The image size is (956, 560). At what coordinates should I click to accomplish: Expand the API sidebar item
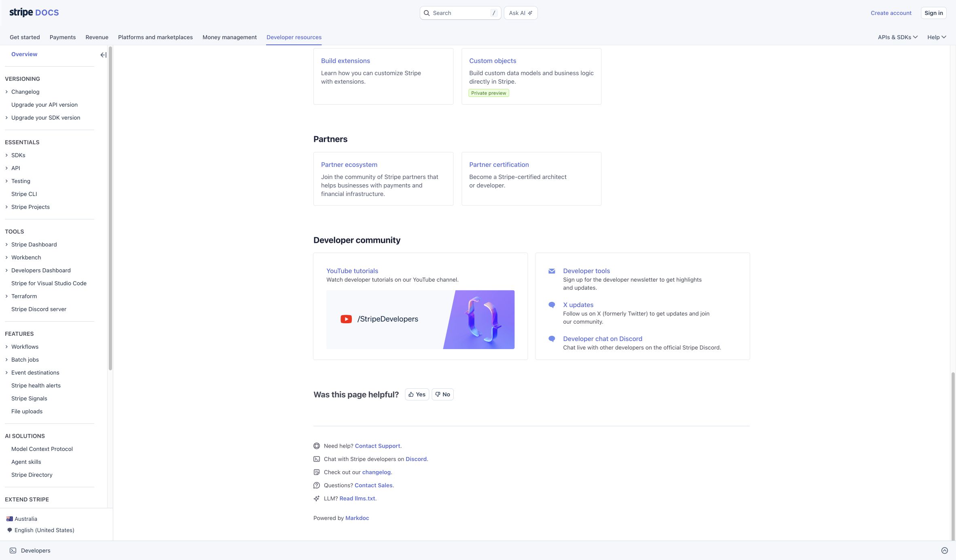click(6, 168)
